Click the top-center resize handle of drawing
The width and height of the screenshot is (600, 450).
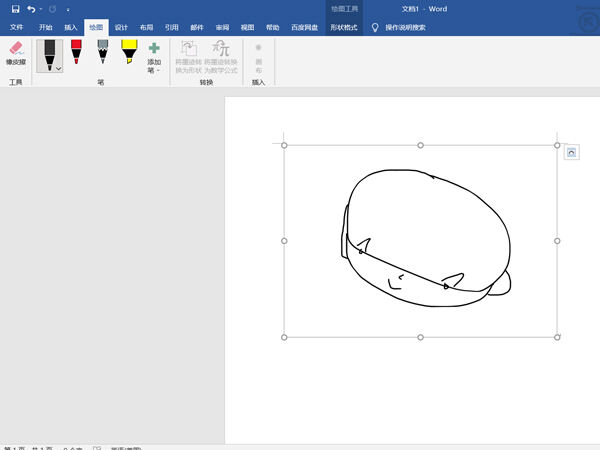coord(420,145)
